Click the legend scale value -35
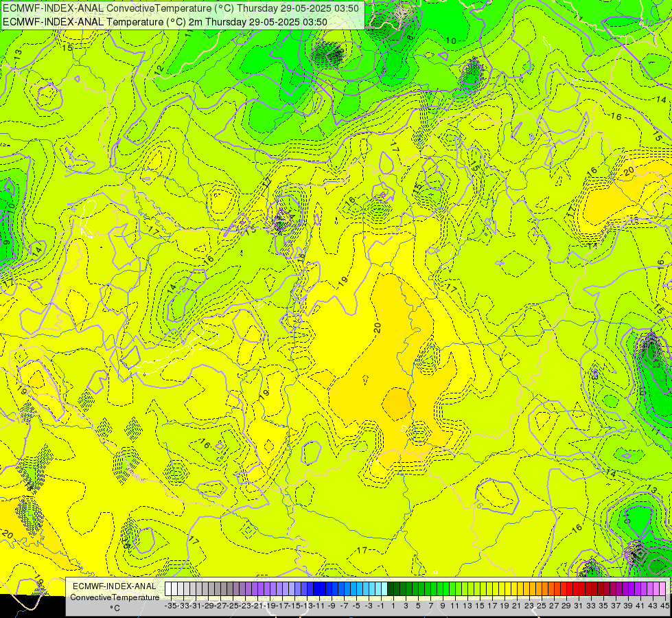The width and height of the screenshot is (672, 618). (171, 606)
